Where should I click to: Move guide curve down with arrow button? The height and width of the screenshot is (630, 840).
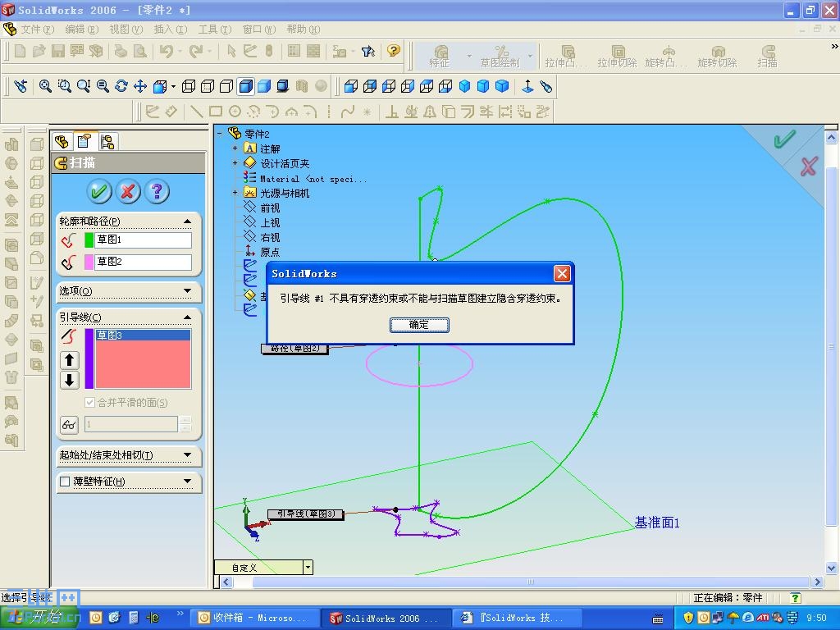tap(69, 380)
